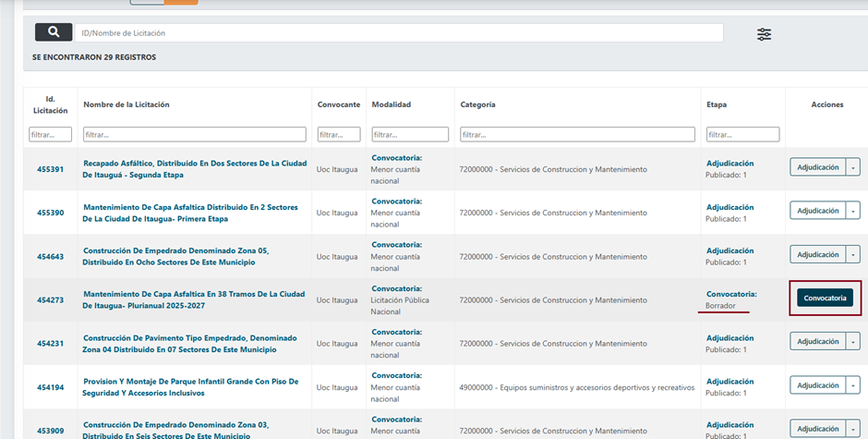Open licitación ID 455391 link
The width and height of the screenshot is (868, 439).
coord(50,170)
